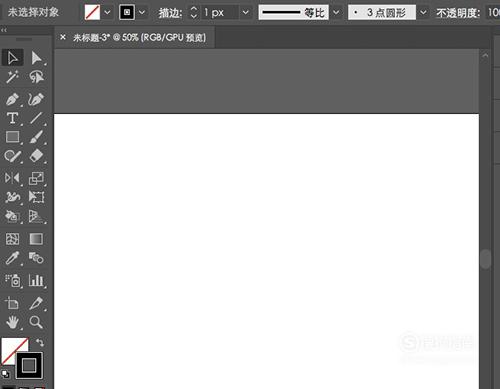Select the Warp tool

(x=13, y=197)
